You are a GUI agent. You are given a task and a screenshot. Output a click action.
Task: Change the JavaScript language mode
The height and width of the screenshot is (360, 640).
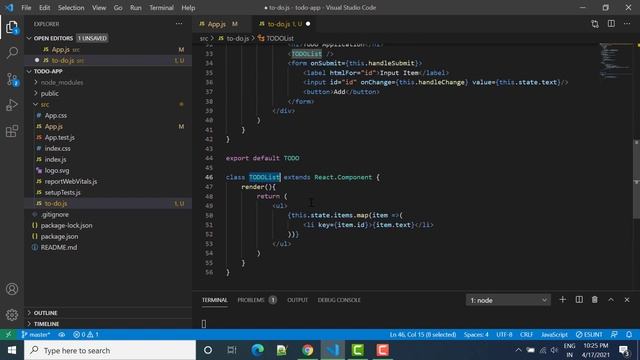[x=554, y=334]
